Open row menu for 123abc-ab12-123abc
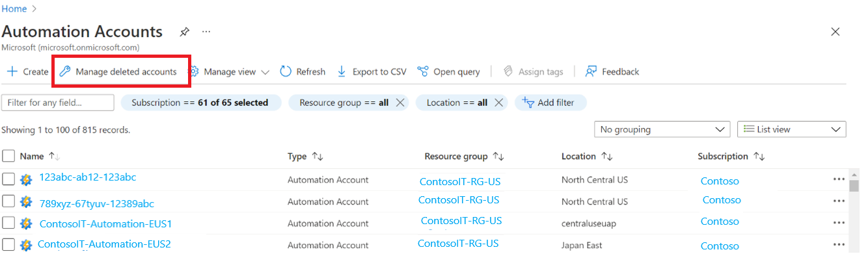Viewport: 868px width, 254px height. click(x=839, y=180)
